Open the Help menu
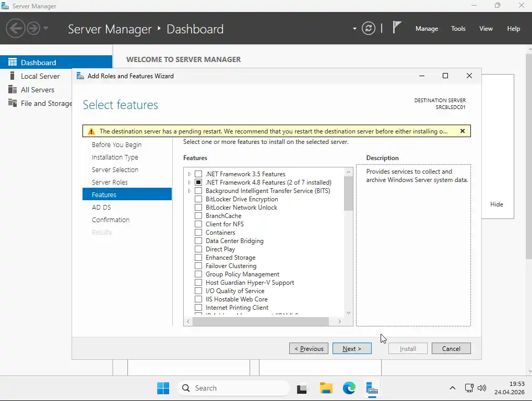This screenshot has width=532, height=401. click(513, 29)
